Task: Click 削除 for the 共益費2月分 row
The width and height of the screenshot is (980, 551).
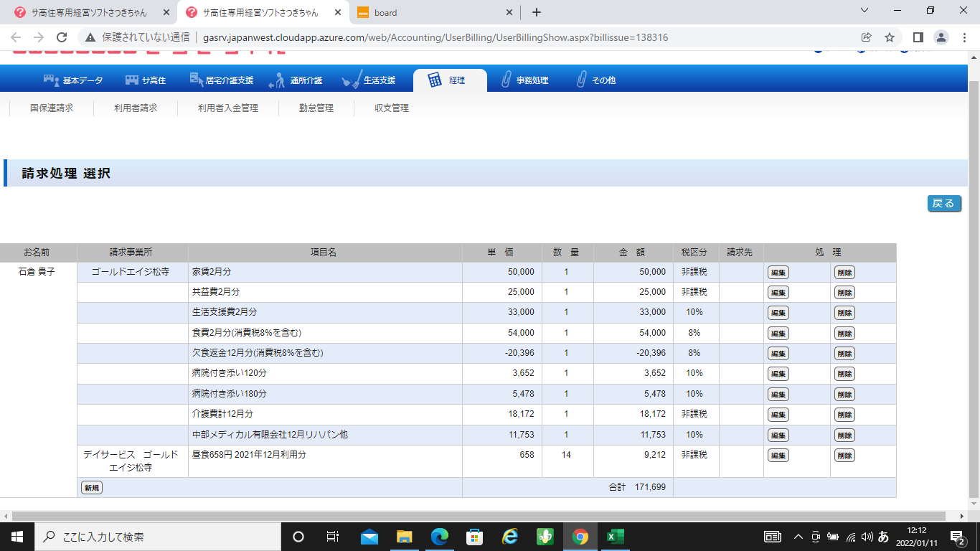Action: [844, 293]
